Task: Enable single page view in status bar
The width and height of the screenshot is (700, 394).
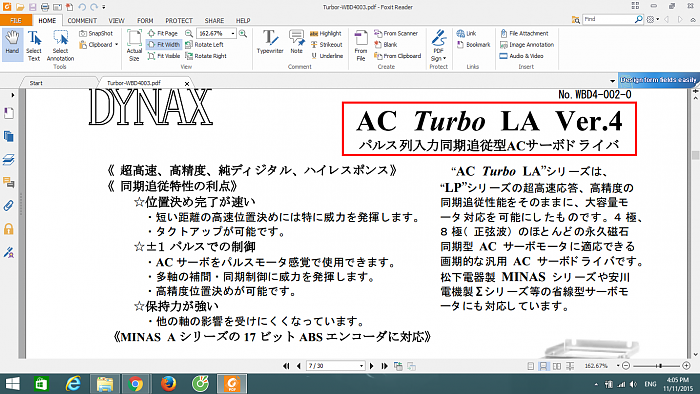Action: pyautogui.click(x=530, y=366)
